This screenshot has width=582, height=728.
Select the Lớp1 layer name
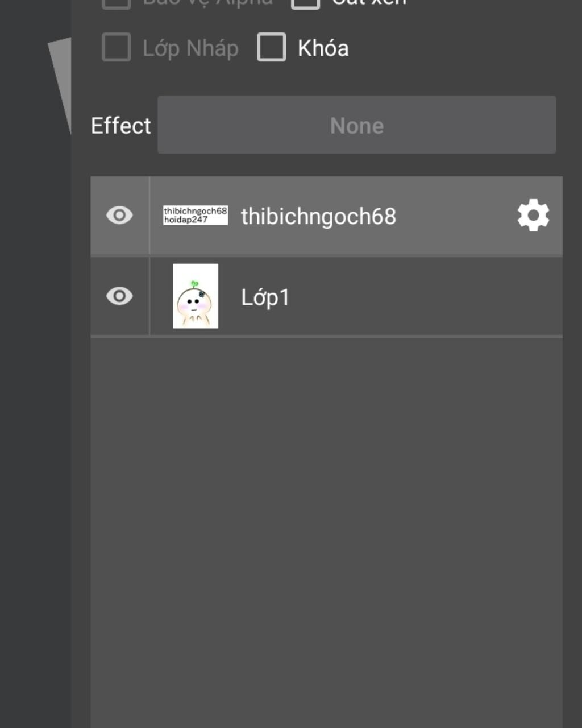(265, 297)
